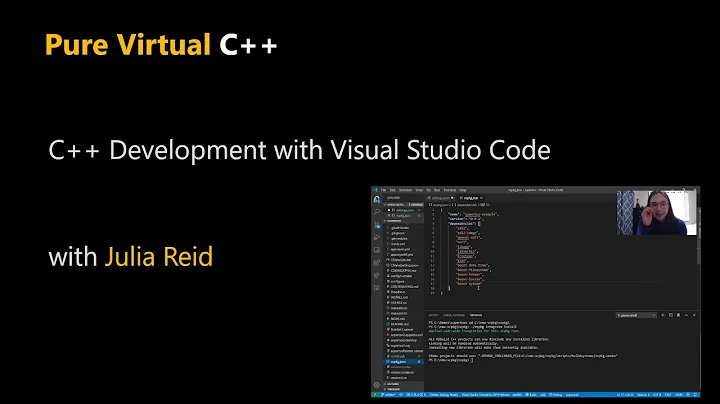Click the terminal prompt input line

click(x=450, y=360)
